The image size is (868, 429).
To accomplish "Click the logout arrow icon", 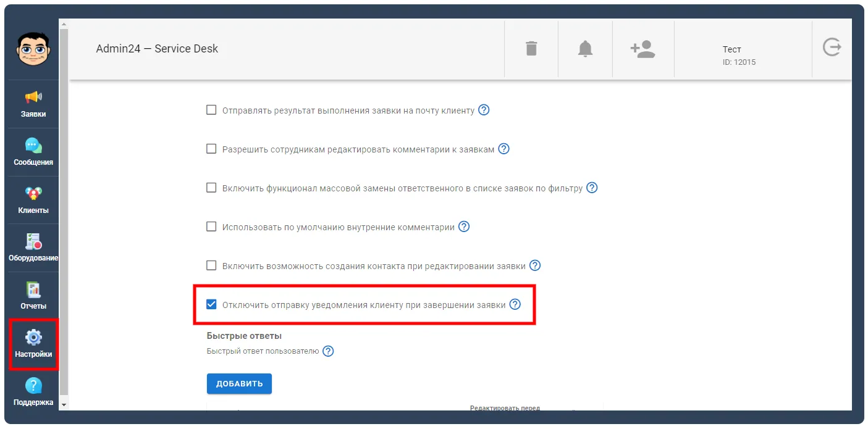I will (x=832, y=48).
